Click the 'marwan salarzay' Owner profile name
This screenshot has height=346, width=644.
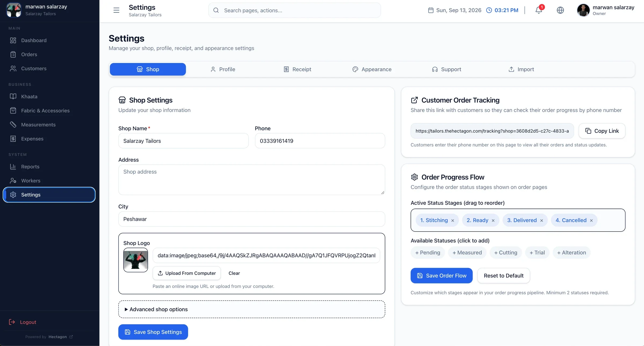[613, 8]
